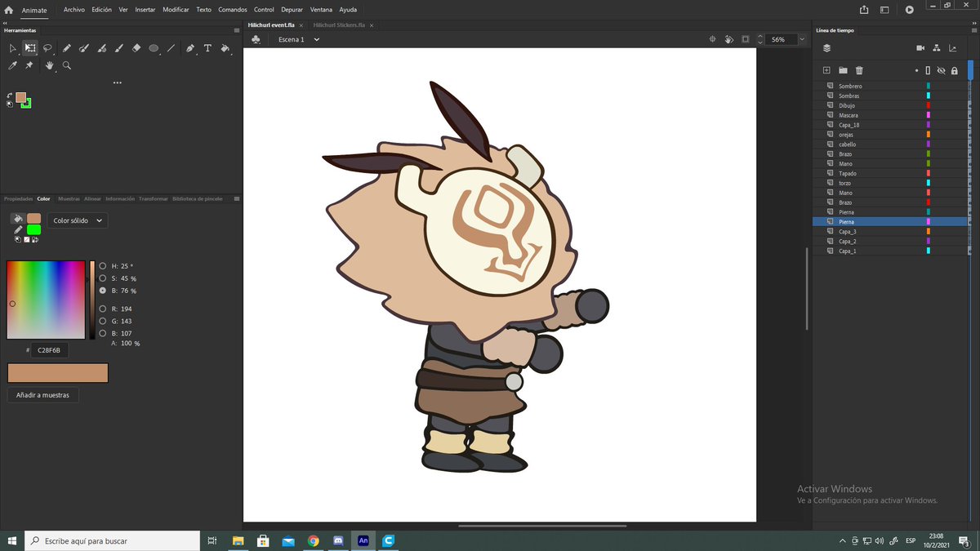Toggle lock all layers padlock icon
This screenshot has height=551, width=980.
(x=954, y=71)
